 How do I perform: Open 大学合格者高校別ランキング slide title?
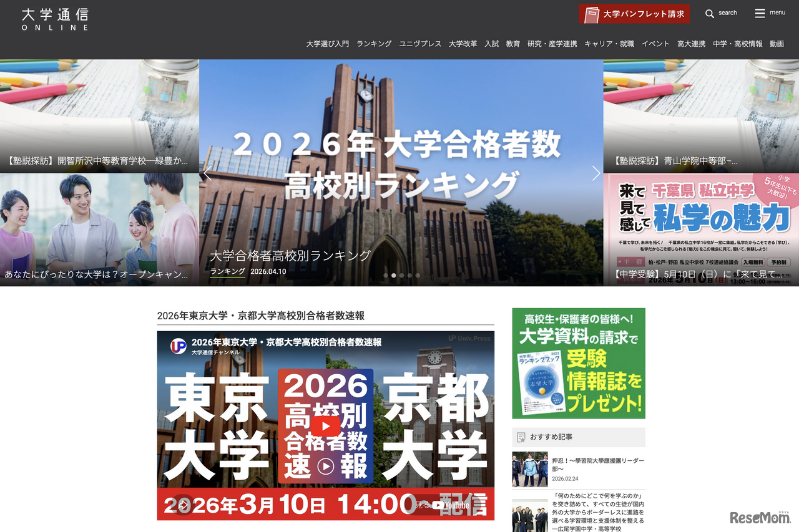[290, 256]
